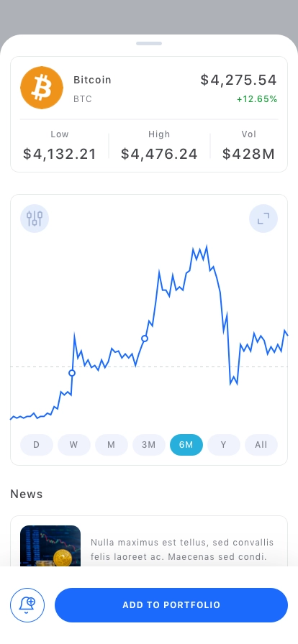Select the active 6M range
The image size is (298, 644).
coord(186,445)
